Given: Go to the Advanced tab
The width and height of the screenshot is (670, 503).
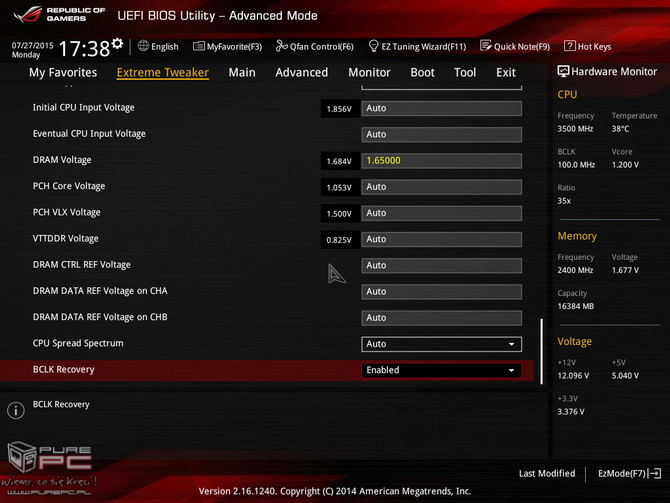Looking at the screenshot, I should 302,73.
